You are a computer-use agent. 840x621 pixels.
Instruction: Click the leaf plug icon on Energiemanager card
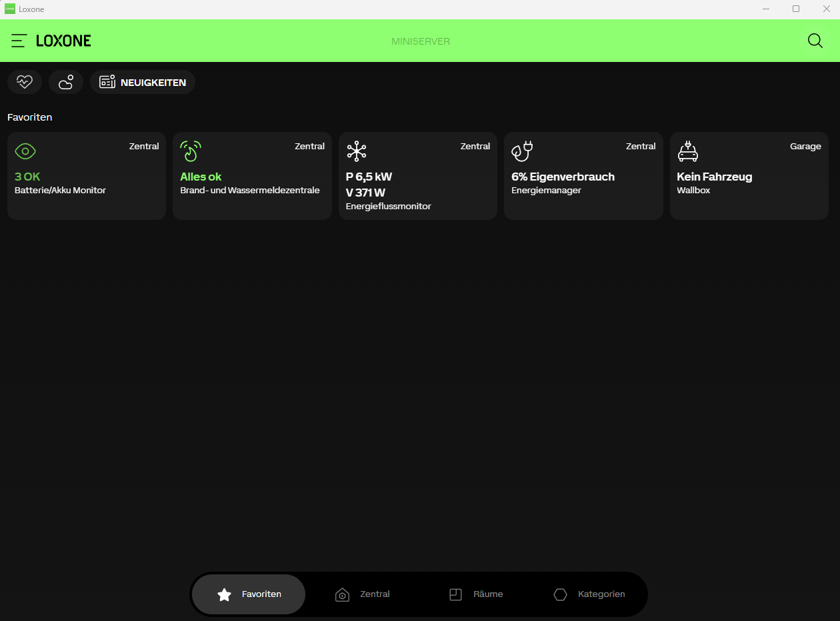(x=522, y=151)
